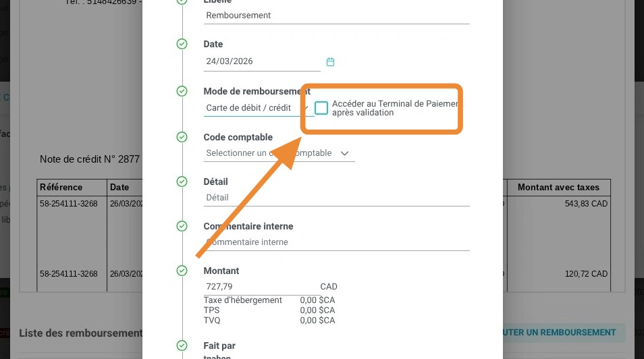Click green check beside Commentaire interne
The width and height of the screenshot is (644, 359).
pyautogui.click(x=182, y=226)
